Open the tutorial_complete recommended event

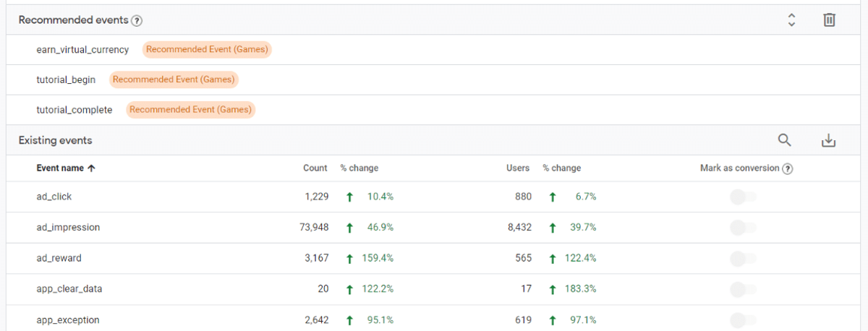tap(75, 110)
